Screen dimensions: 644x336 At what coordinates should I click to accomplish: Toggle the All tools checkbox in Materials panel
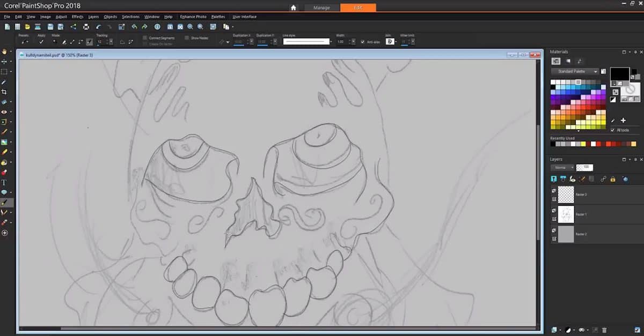pyautogui.click(x=613, y=130)
